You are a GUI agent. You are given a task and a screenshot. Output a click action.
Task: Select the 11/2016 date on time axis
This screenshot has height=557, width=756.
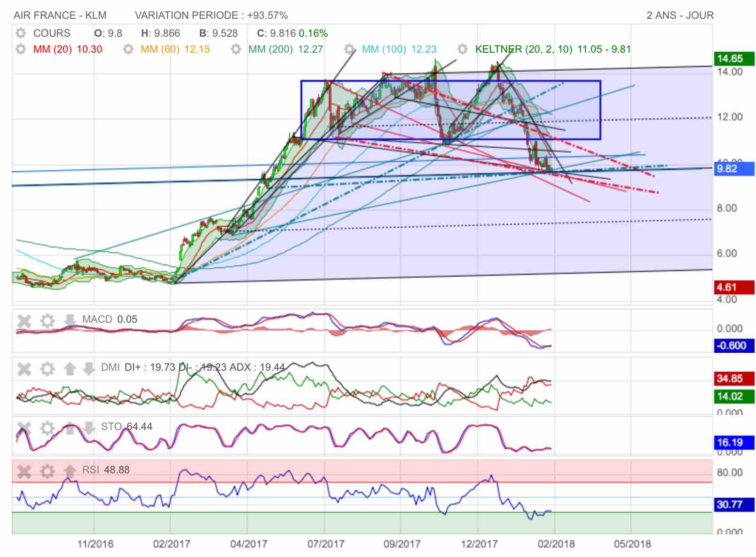[x=95, y=544]
